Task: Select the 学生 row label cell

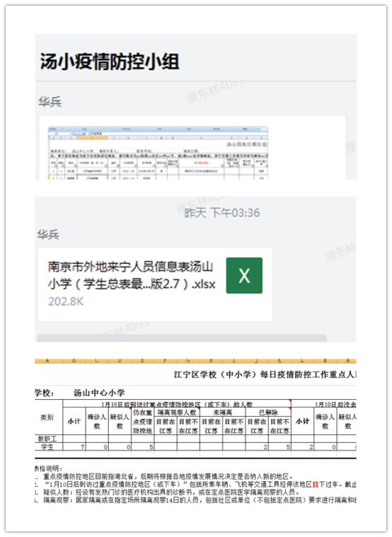Action: (x=47, y=446)
